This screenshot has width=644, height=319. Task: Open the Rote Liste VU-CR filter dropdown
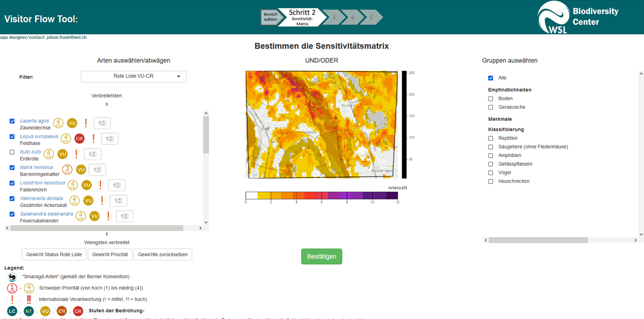[x=134, y=76]
